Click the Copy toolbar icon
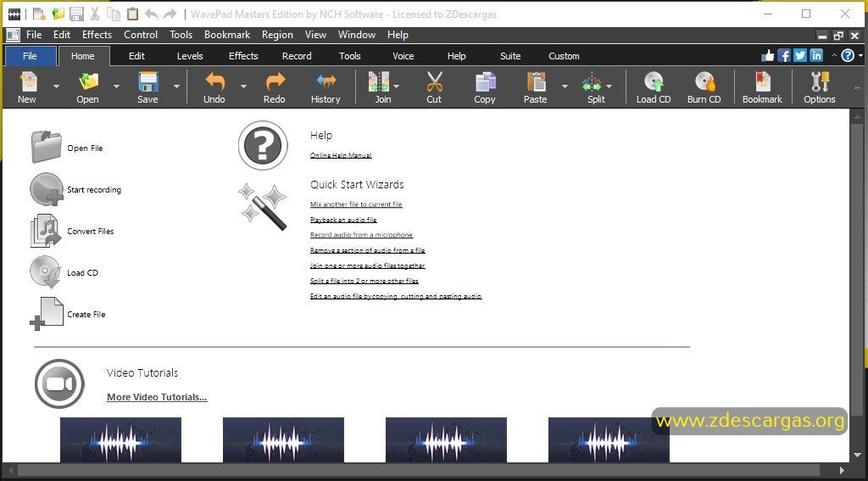This screenshot has height=481, width=868. coord(485,82)
